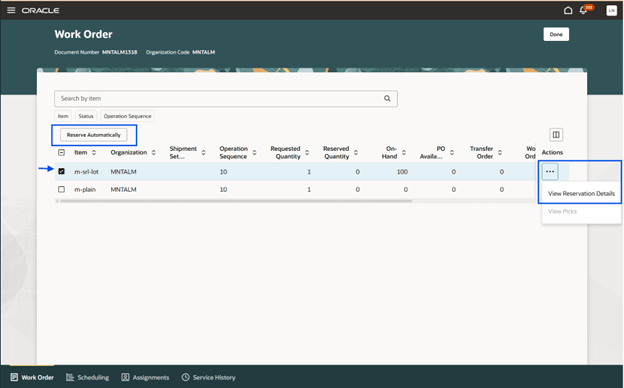This screenshot has width=624, height=388.
Task: Focus the Search by item field
Action: [x=226, y=98]
